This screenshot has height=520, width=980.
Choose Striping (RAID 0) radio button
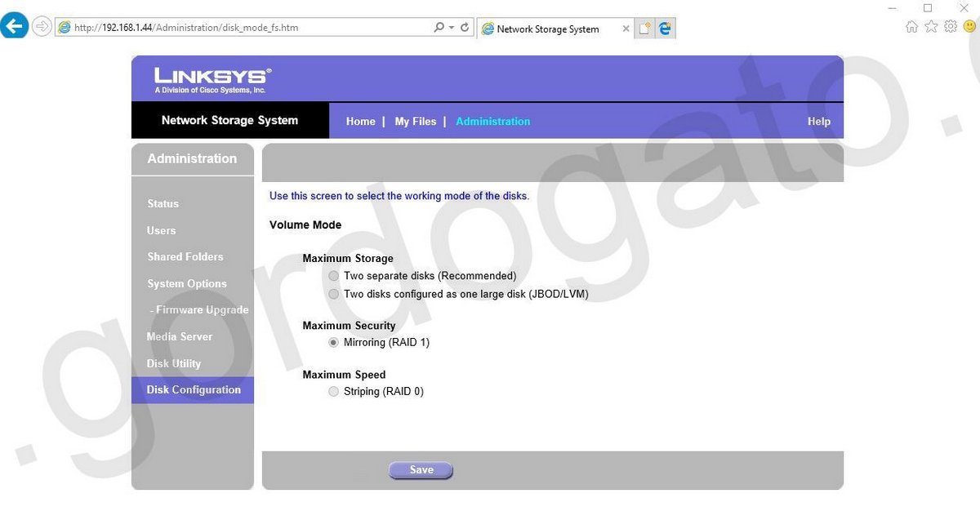(x=333, y=392)
